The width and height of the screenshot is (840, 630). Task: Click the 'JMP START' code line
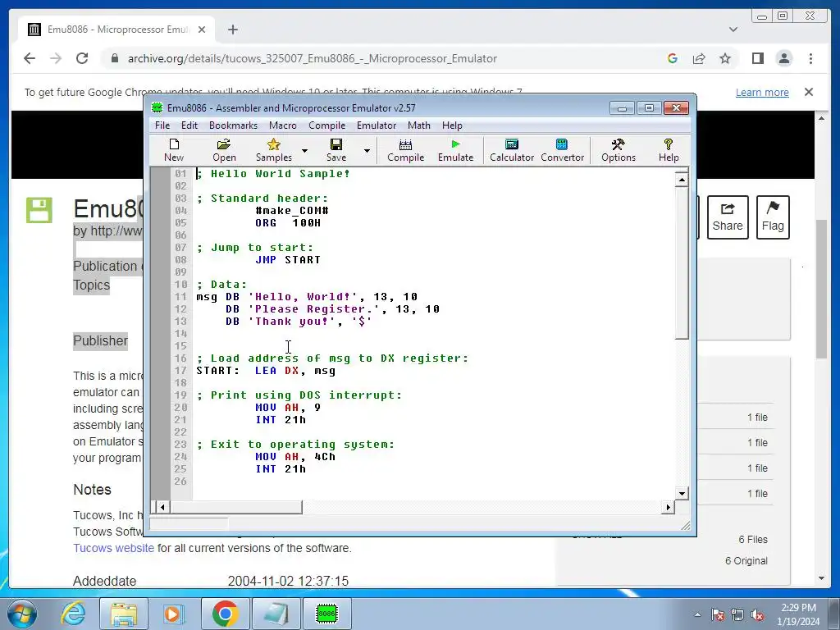[288, 260]
